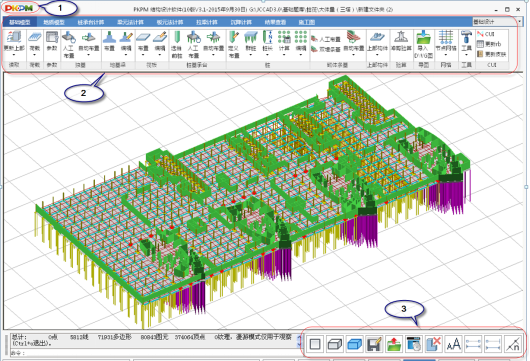Switch to the 桩承台计算 tab
The width and height of the screenshot is (530, 361).
pyautogui.click(x=91, y=22)
